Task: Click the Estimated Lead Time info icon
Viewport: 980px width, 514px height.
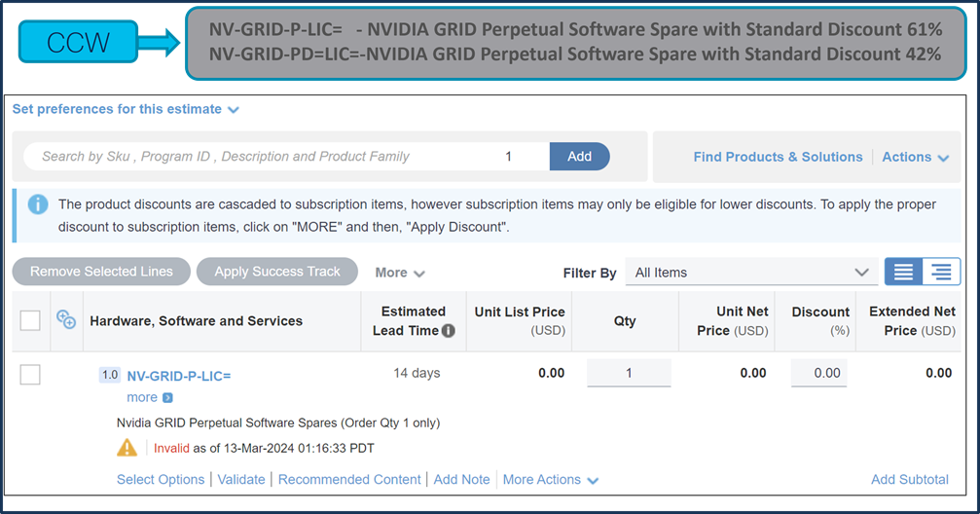Action: click(448, 331)
